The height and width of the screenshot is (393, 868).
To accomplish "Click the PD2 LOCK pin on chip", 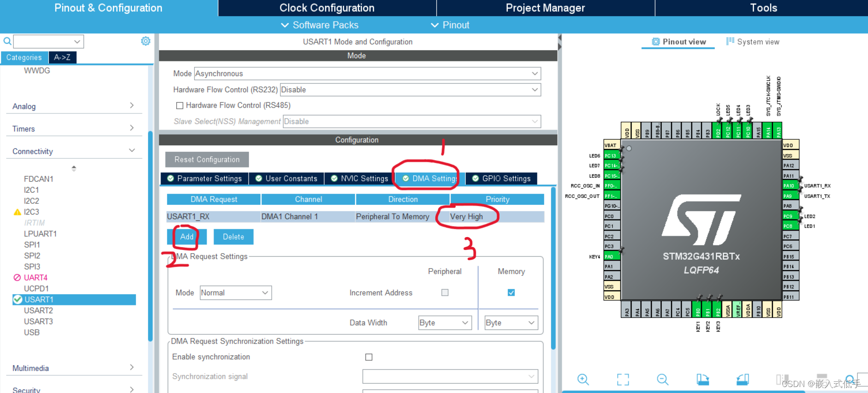I will coord(718,131).
